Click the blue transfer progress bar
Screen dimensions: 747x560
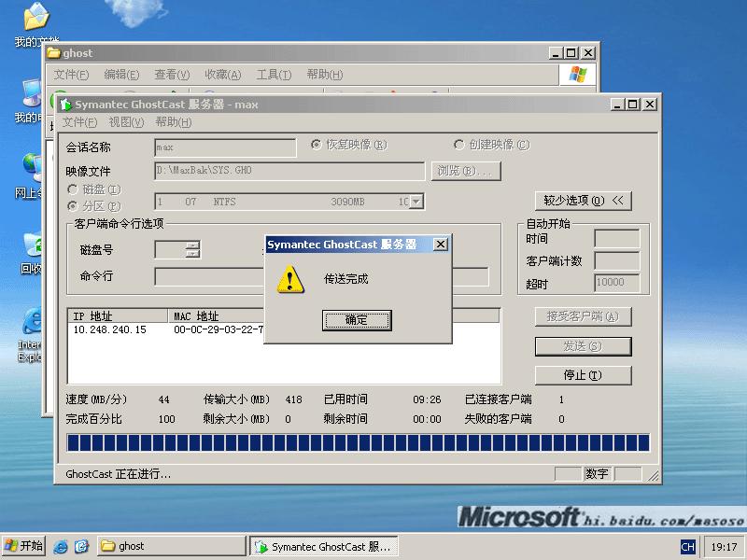point(359,442)
